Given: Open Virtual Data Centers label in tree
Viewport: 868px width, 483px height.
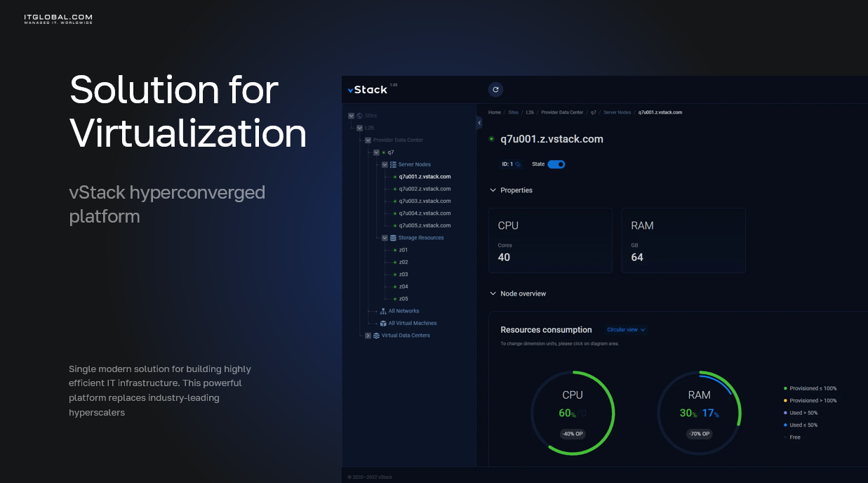Looking at the screenshot, I should click(406, 336).
